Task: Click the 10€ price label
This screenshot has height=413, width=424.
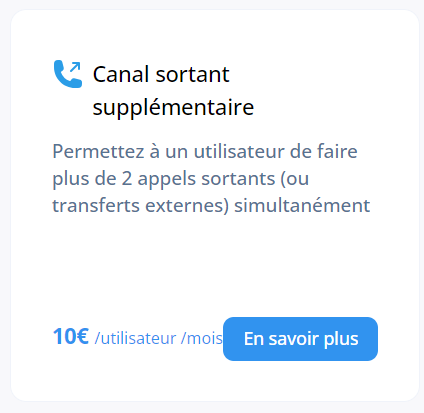Action: (x=71, y=336)
